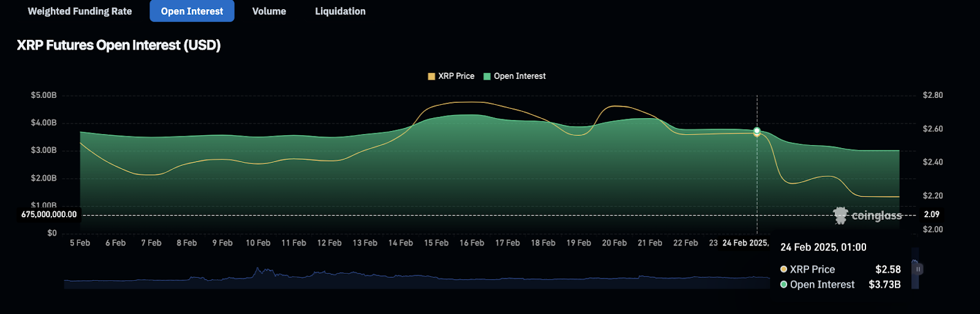Click the yellow XRP Price legend square
Image resolution: width=980 pixels, height=314 pixels.
[x=431, y=77]
